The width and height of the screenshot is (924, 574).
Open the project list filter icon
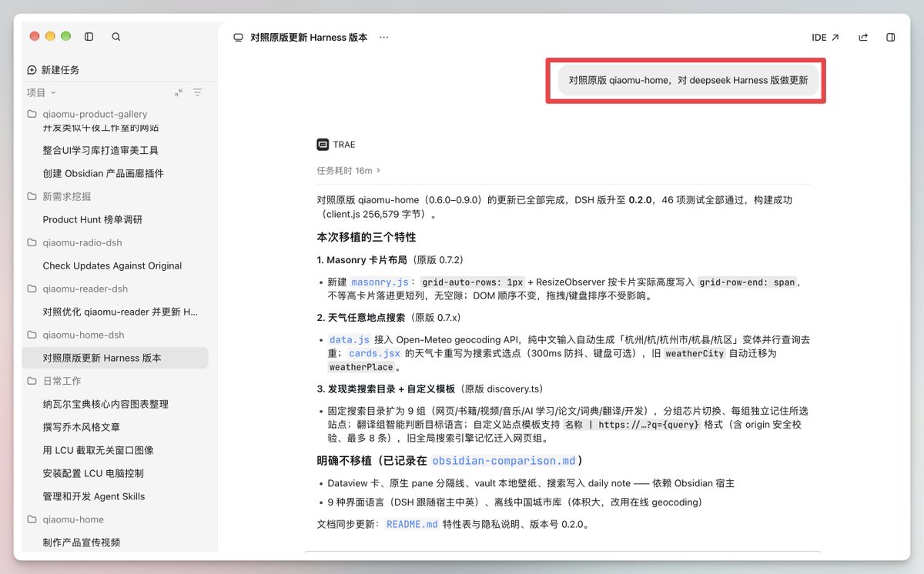pyautogui.click(x=198, y=92)
